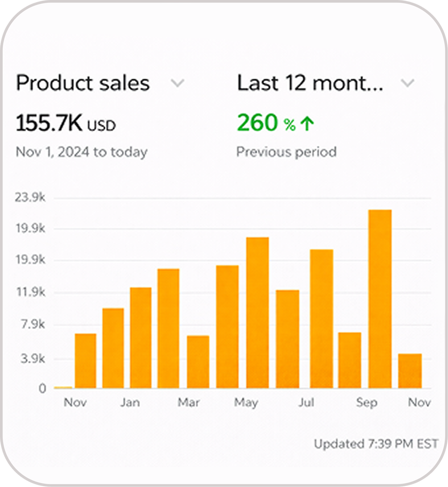Viewport: 448px width, 487px height.
Task: Click the Nov 1, 2024 to today text
Action: click(81, 152)
